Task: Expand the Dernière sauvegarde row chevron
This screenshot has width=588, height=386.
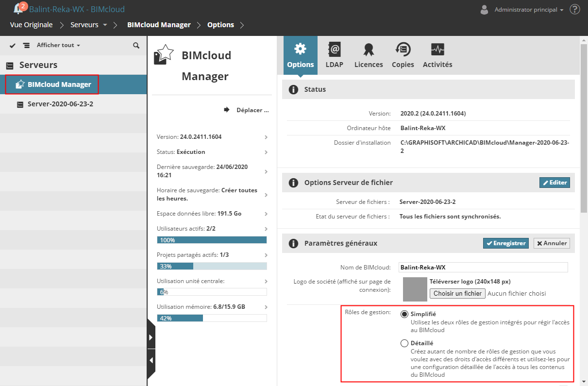Action: tap(266, 171)
